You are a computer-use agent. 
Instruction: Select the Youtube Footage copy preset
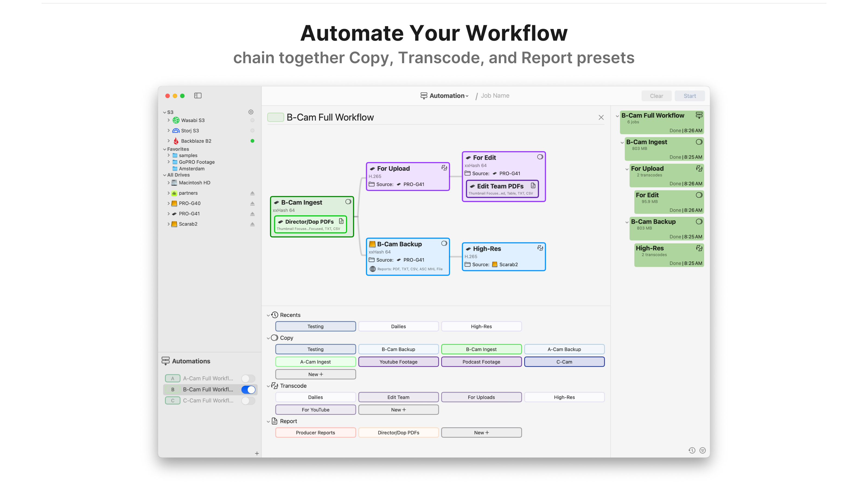click(x=398, y=362)
